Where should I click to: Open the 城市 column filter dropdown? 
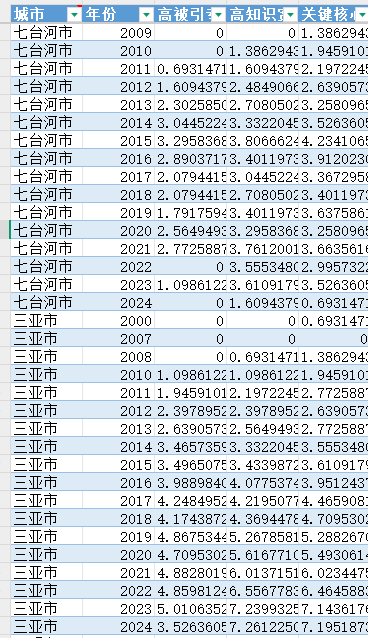point(75,15)
